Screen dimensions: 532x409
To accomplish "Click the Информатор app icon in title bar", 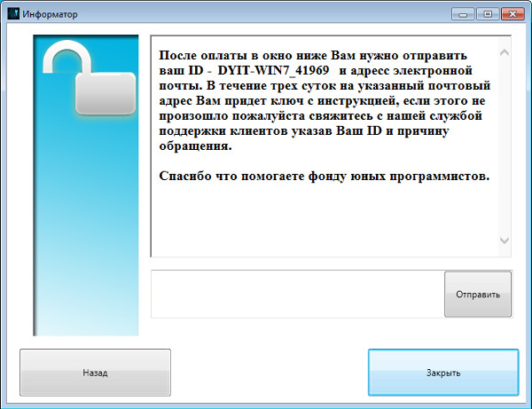I will tap(12, 14).
